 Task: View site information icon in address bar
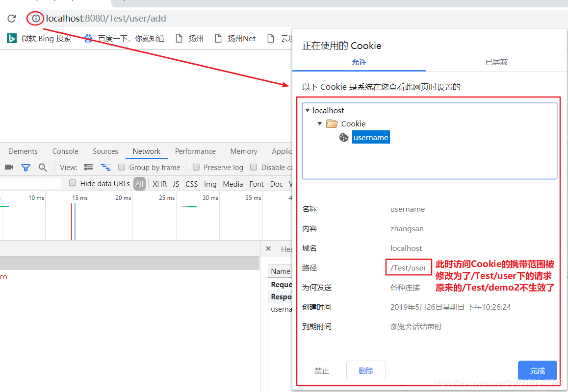(35, 18)
